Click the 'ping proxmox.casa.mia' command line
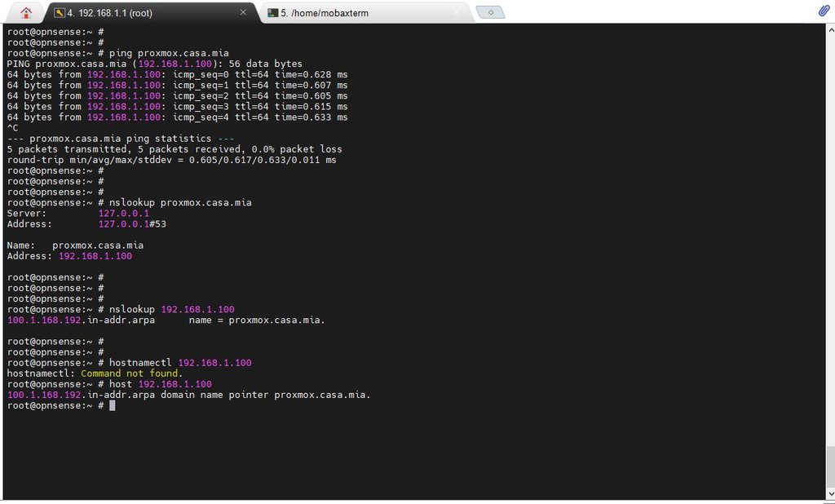The width and height of the screenshot is (835, 504). (x=117, y=53)
